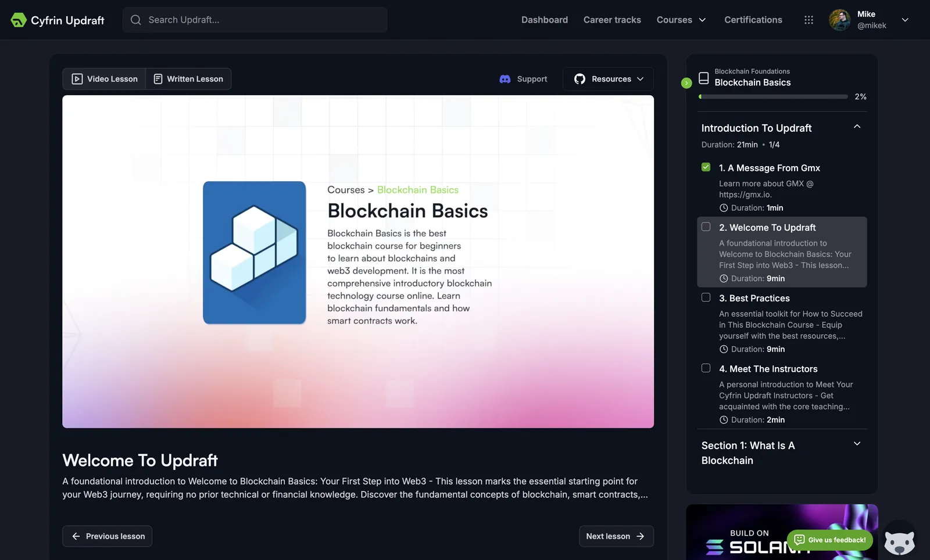
Task: Switch to the Video Lesson tab
Action: [x=105, y=79]
